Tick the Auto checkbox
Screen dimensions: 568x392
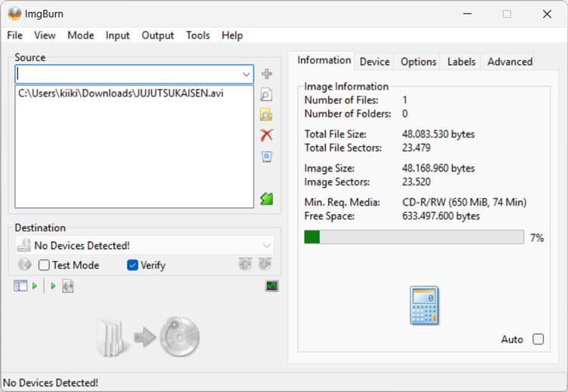point(538,339)
